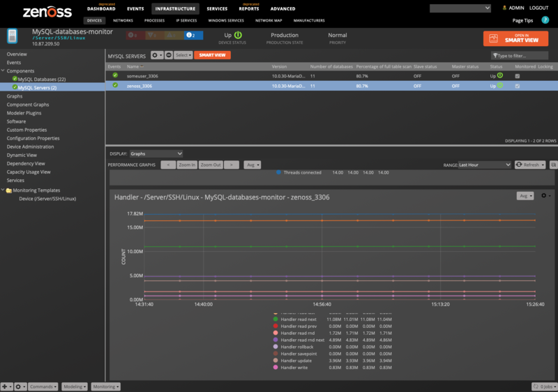Toggle the Handler read rnd series in legend

click(x=294, y=333)
